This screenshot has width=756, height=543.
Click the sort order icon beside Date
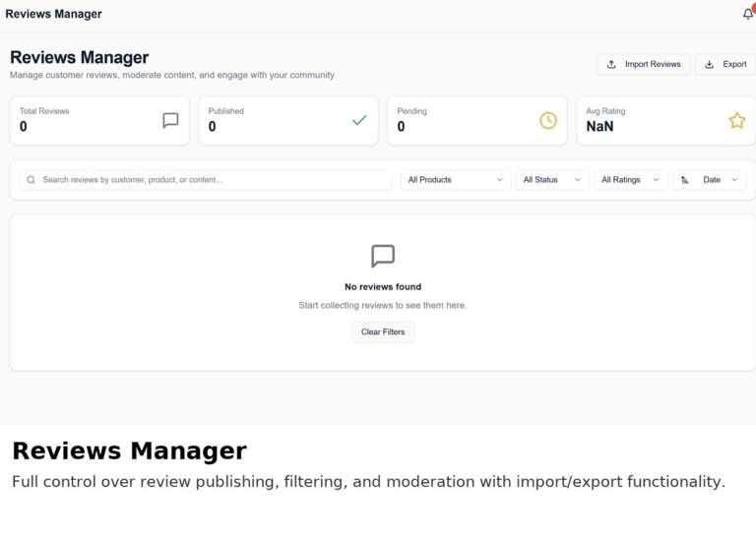pos(685,180)
